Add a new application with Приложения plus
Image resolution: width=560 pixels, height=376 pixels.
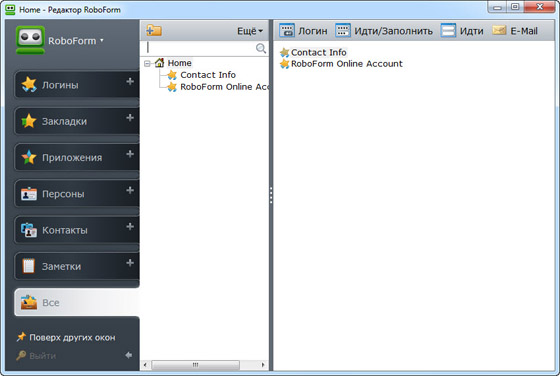[130, 154]
